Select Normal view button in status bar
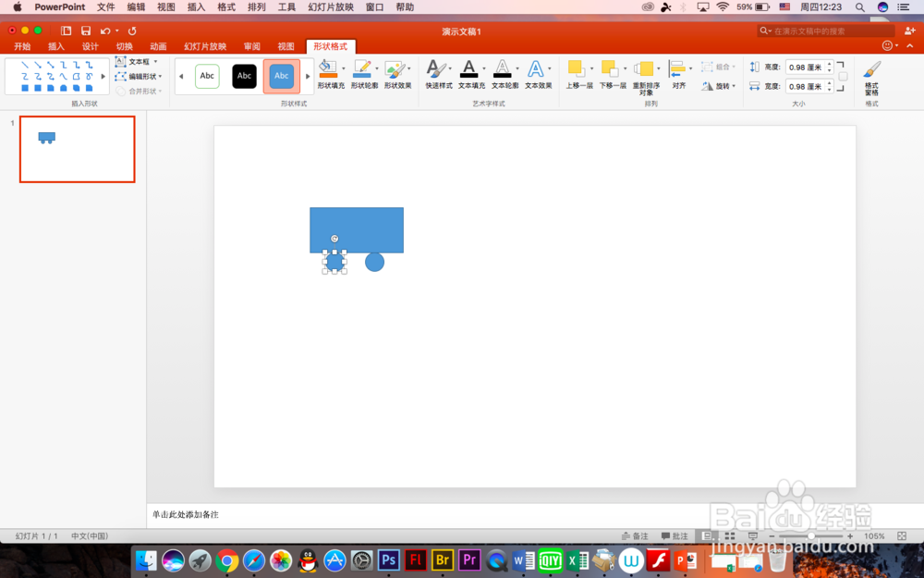Image resolution: width=924 pixels, height=578 pixels. (707, 535)
